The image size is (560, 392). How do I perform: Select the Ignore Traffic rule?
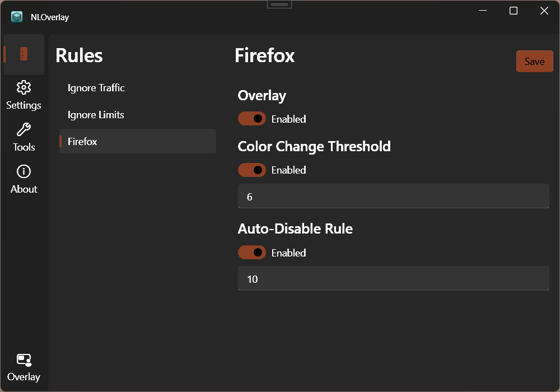click(x=138, y=88)
